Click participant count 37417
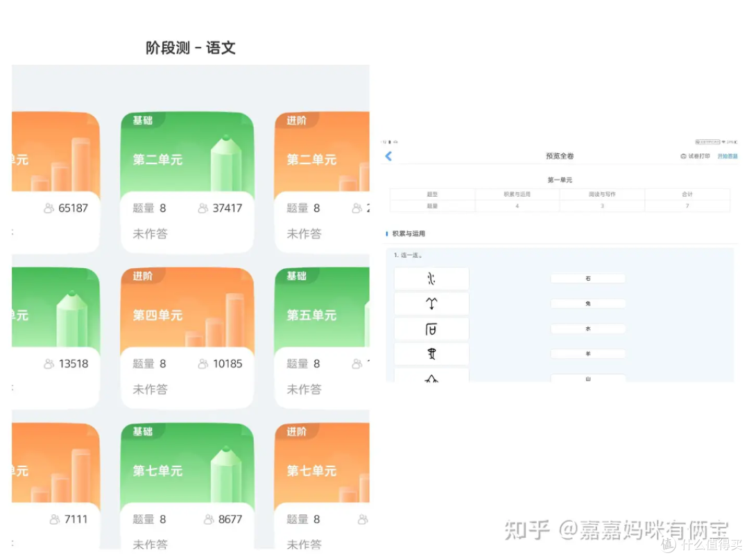The height and width of the screenshot is (560, 749). point(227,208)
